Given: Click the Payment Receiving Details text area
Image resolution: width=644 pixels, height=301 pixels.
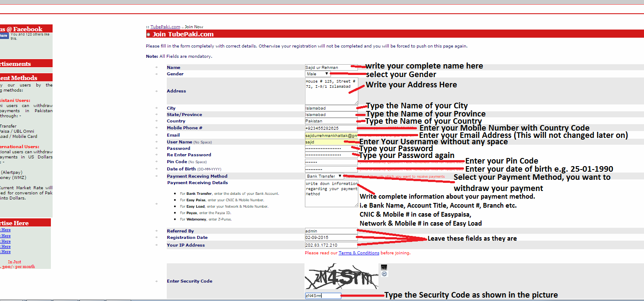Looking at the screenshot, I should (331, 194).
